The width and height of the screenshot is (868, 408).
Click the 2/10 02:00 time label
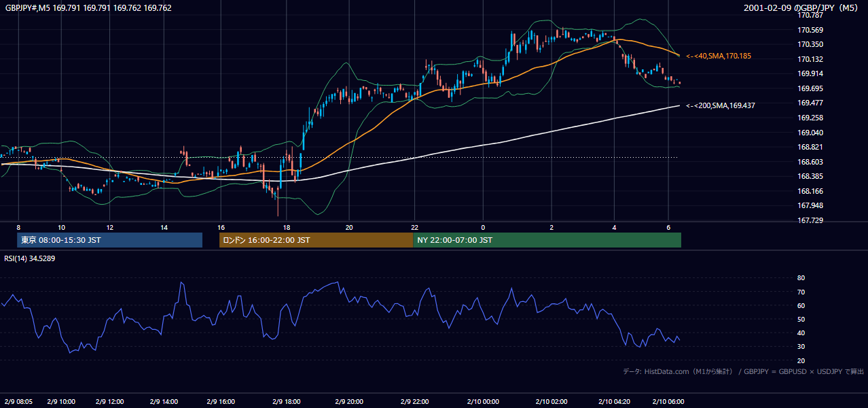pos(551,402)
